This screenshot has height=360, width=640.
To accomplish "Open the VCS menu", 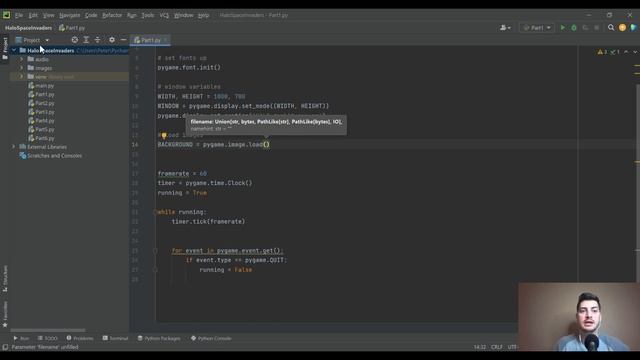I will pyautogui.click(x=164, y=15).
